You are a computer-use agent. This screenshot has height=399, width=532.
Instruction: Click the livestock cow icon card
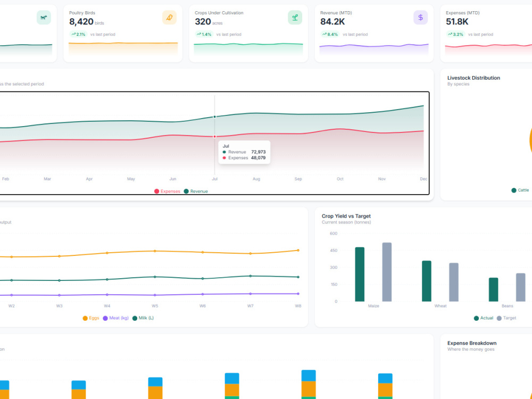tap(44, 18)
